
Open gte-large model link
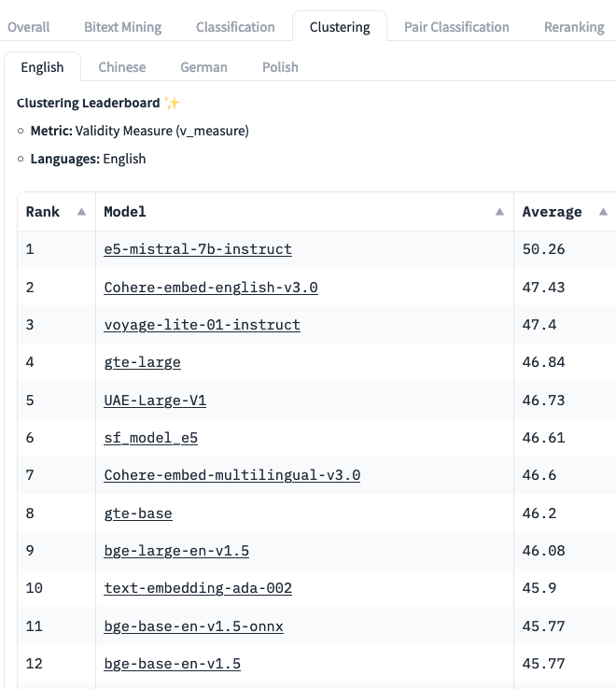[x=143, y=362]
